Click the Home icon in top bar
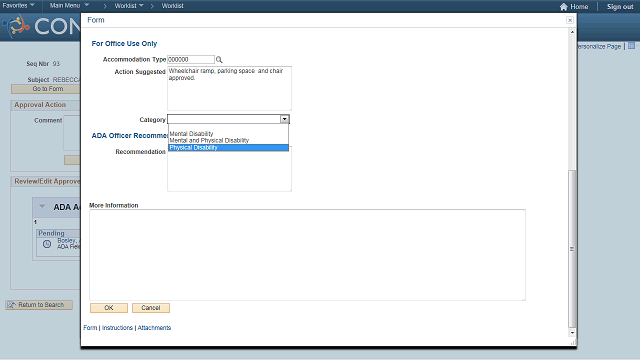The height and width of the screenshot is (360, 640). coord(564,7)
